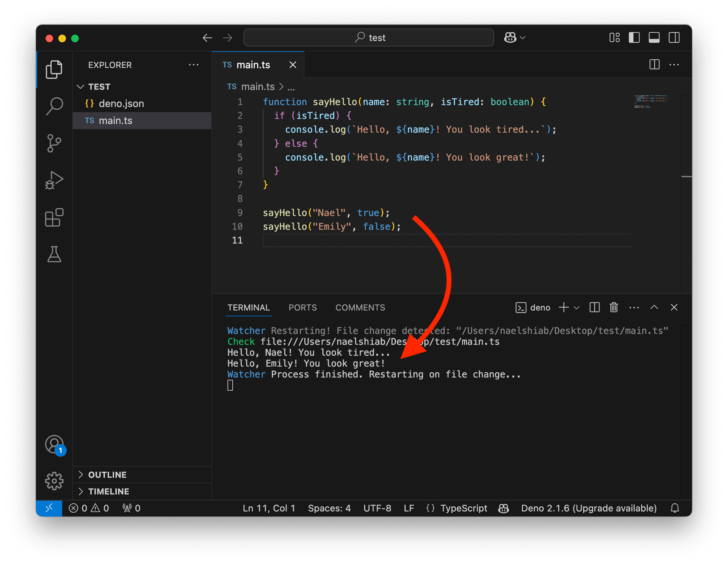This screenshot has height=564, width=728.
Task: Change the LF end of line sequence
Action: [x=409, y=508]
